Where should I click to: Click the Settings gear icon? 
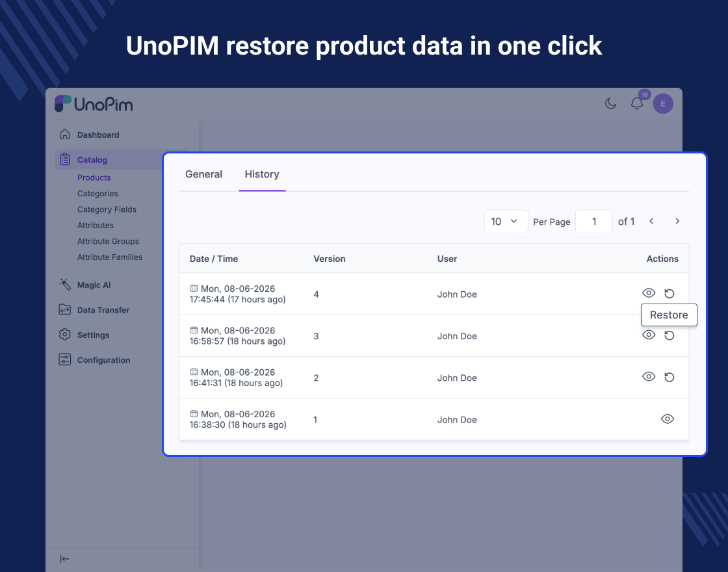click(x=65, y=334)
